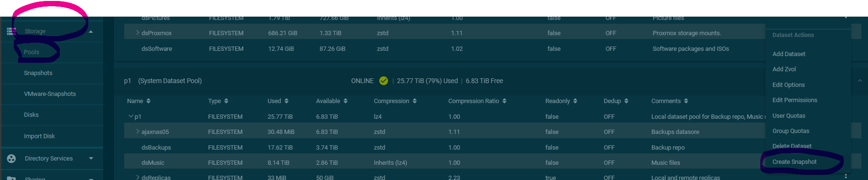The width and height of the screenshot is (868, 180).
Task: Sort by Type using its sort arrows
Action: pos(226,101)
